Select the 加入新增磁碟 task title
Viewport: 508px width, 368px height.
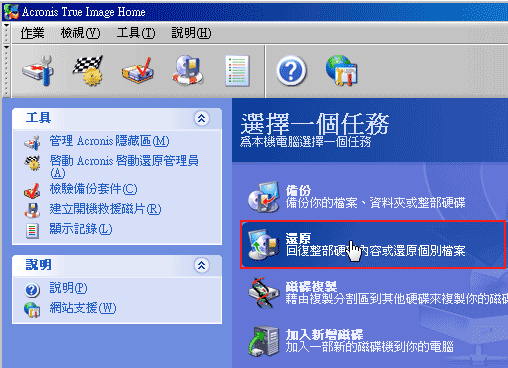pyautogui.click(x=324, y=335)
